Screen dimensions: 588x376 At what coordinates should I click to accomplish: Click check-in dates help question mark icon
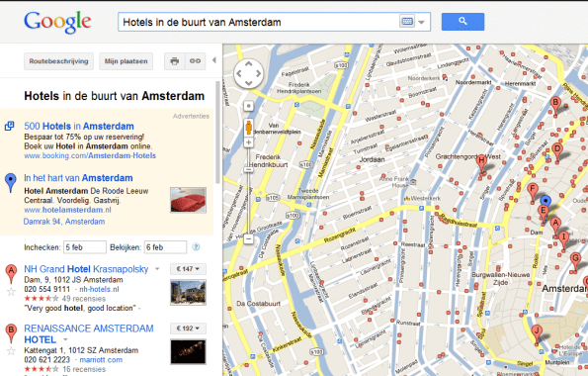pos(196,247)
